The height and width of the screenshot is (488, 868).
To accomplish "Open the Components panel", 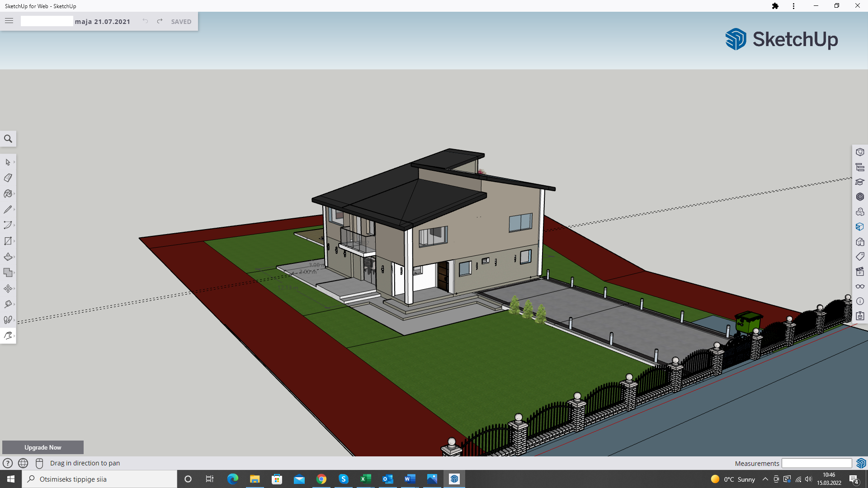I will (860, 212).
